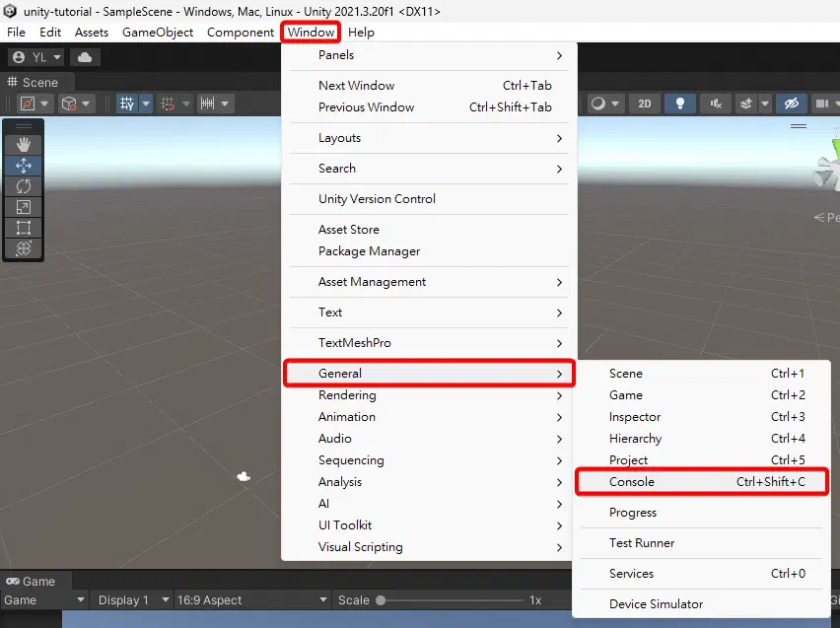Toggle scene audio mute button
Image resolution: width=840 pixels, height=628 pixels.
tap(716, 104)
